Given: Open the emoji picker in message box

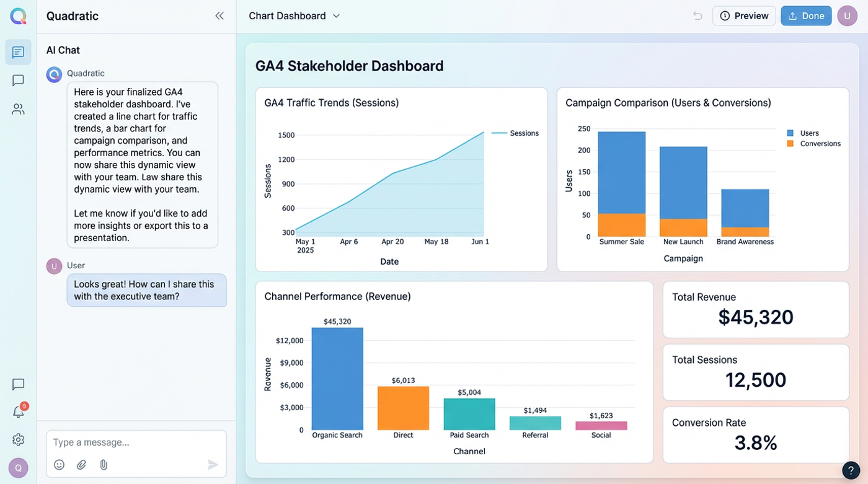Looking at the screenshot, I should (x=59, y=465).
